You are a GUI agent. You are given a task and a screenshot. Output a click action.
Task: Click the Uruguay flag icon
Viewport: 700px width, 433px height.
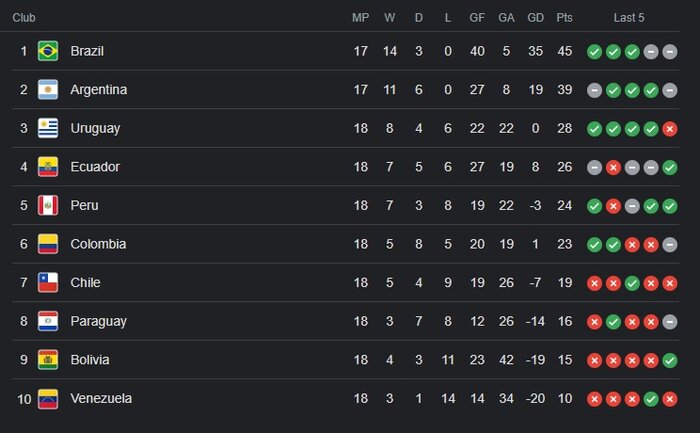pyautogui.click(x=48, y=128)
